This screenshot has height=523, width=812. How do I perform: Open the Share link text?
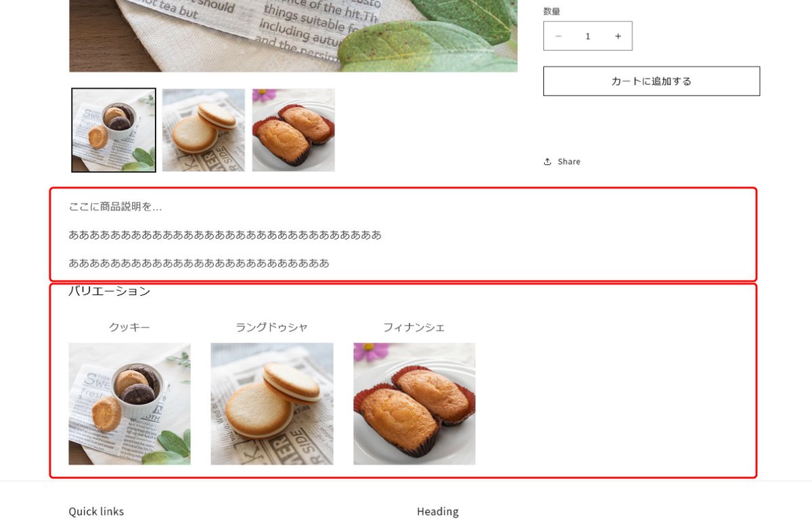[569, 162]
